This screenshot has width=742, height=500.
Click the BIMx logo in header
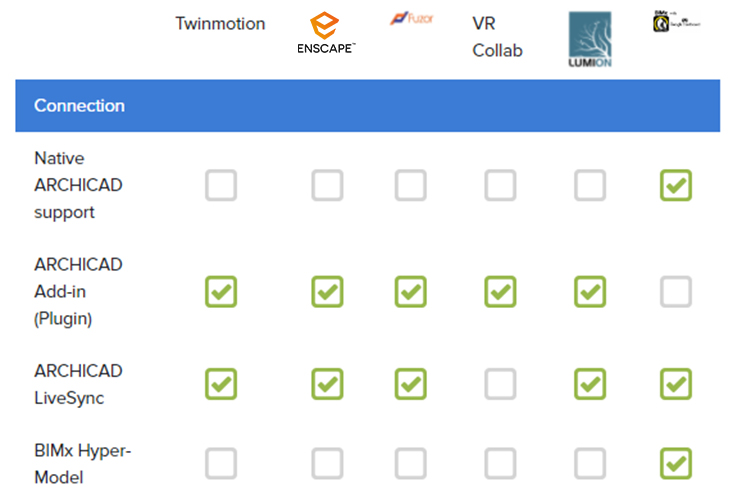coord(676,21)
